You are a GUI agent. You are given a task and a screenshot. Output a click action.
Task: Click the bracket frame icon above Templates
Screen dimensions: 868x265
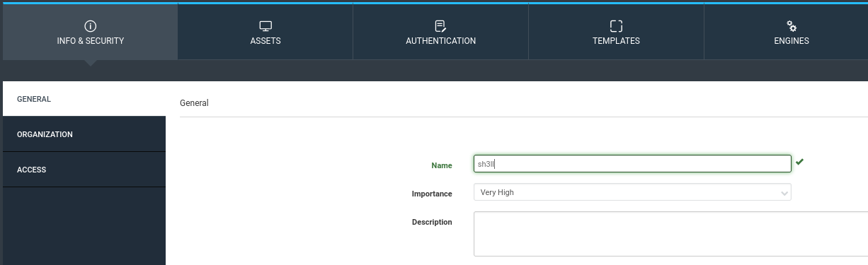pyautogui.click(x=616, y=26)
